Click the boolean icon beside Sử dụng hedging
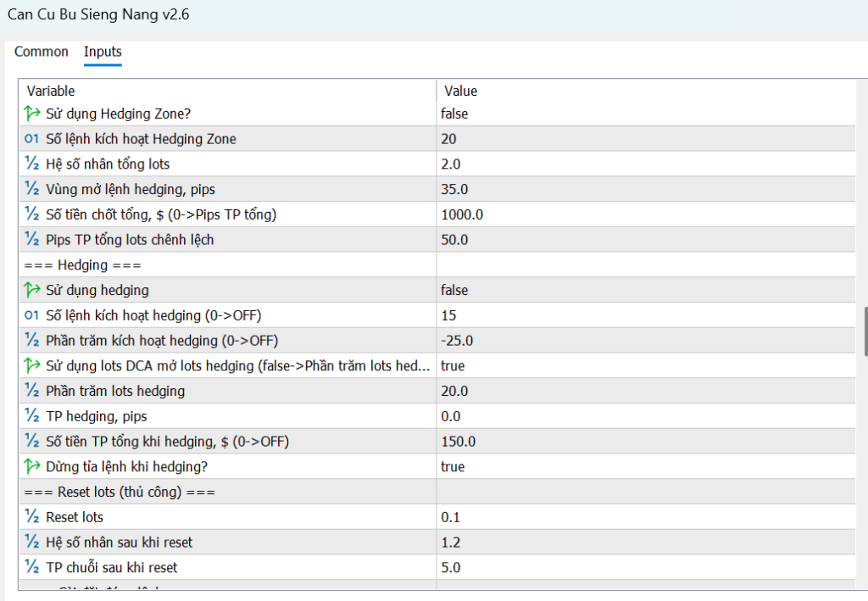 point(32,291)
